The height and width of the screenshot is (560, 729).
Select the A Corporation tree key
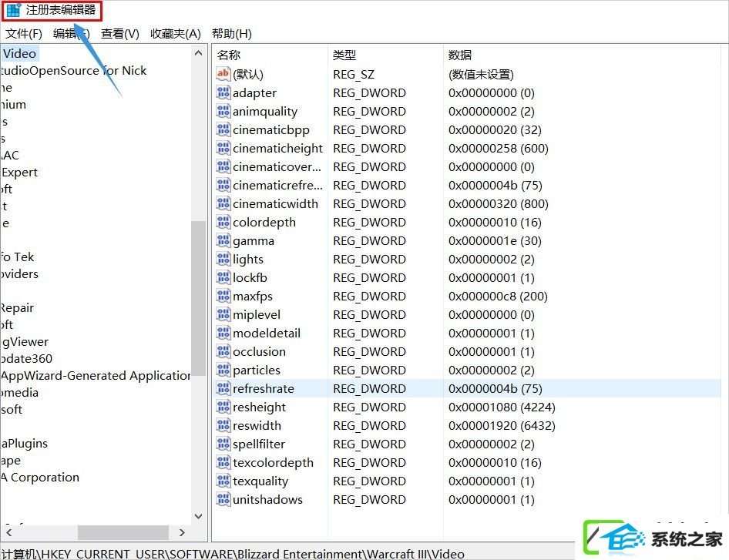pyautogui.click(x=40, y=477)
